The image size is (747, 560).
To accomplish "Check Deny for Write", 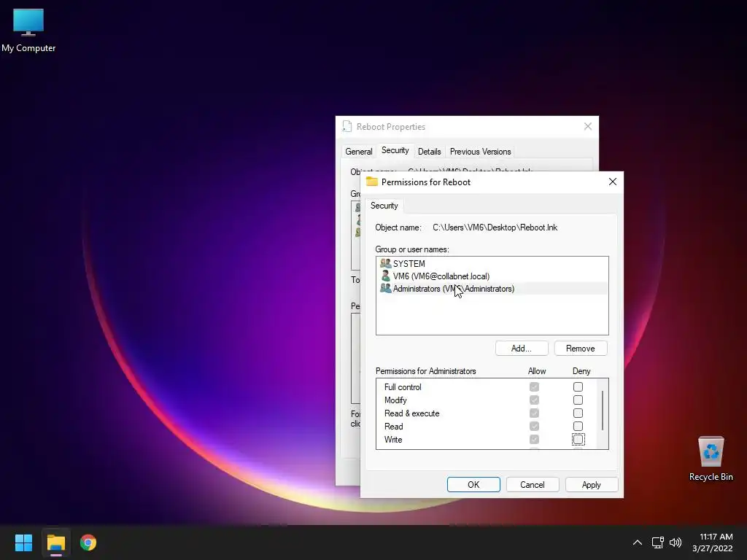I will tap(578, 439).
